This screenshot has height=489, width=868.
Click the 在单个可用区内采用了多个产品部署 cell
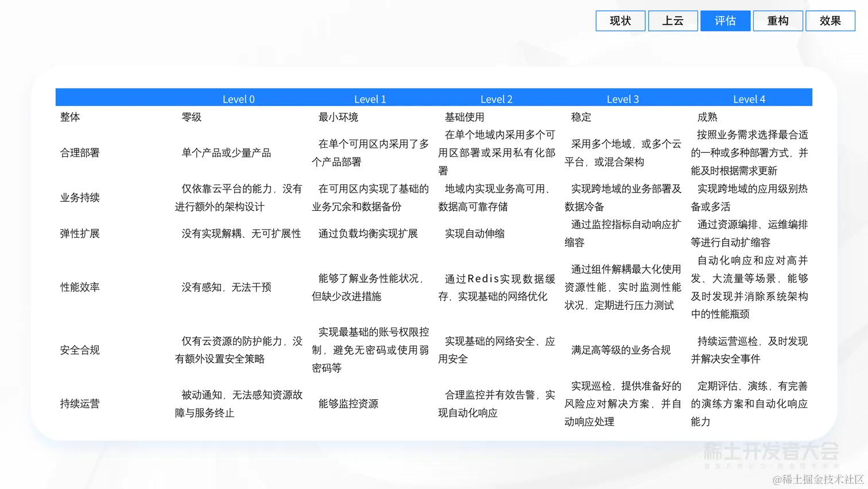tap(370, 152)
